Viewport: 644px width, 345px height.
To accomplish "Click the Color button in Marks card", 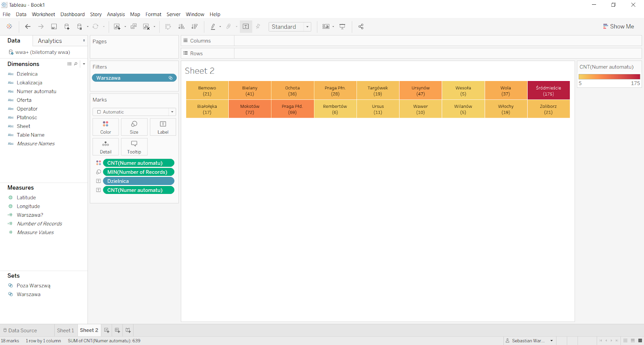I will point(106,127).
